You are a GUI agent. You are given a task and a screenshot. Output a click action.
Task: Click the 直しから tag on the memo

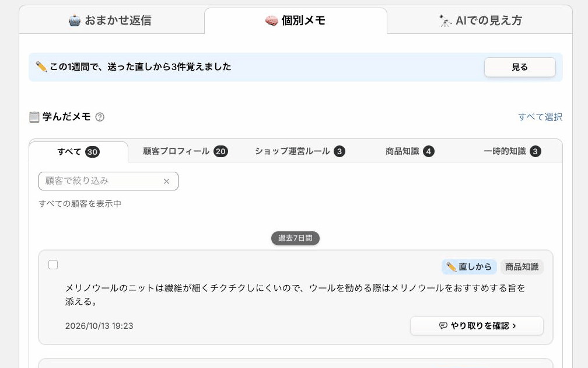pos(469,267)
